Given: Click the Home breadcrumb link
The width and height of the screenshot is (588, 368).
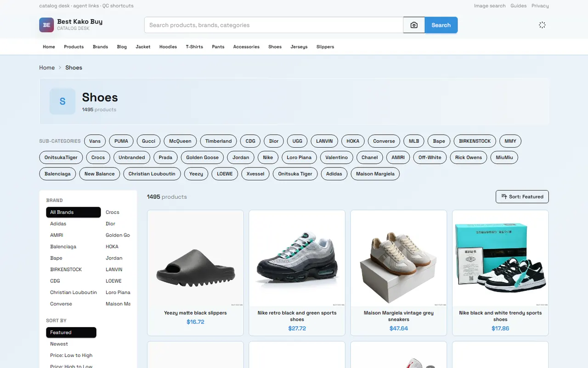Looking at the screenshot, I should click(x=47, y=68).
